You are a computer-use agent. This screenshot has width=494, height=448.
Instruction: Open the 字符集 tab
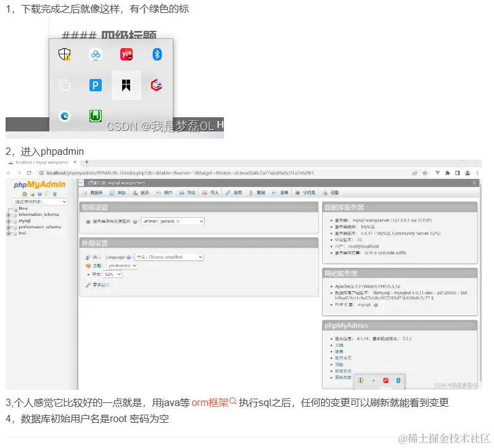click(306, 193)
